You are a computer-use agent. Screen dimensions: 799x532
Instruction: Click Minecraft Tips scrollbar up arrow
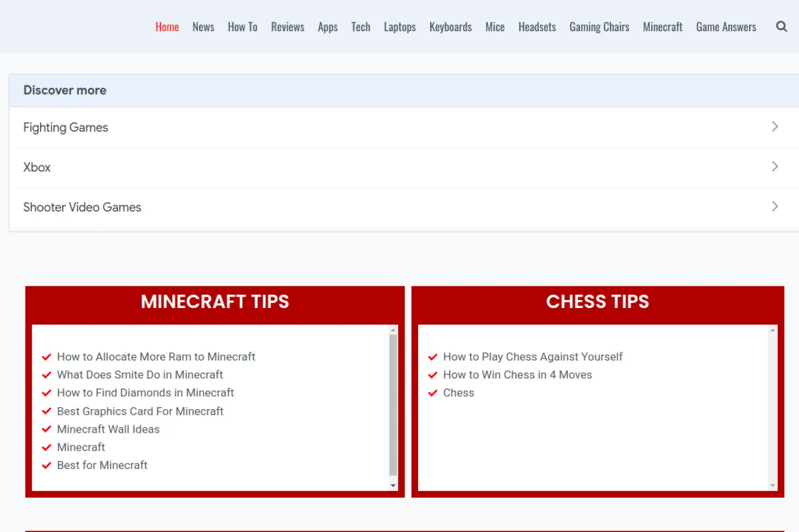click(393, 330)
